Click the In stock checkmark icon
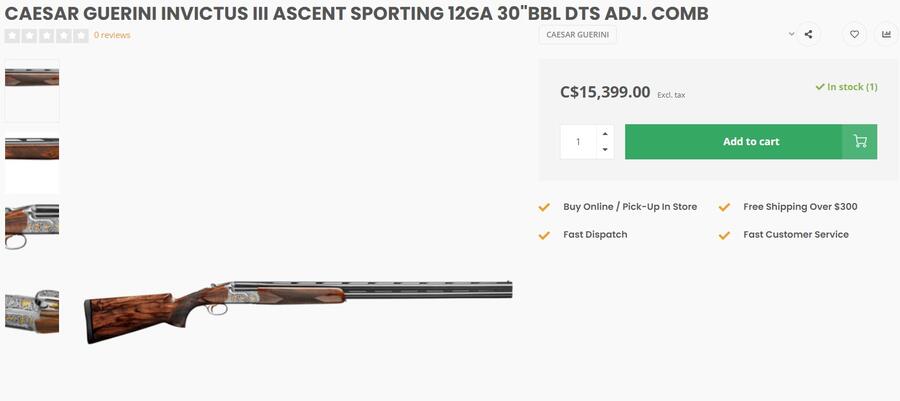The height and width of the screenshot is (401, 900). point(820,87)
